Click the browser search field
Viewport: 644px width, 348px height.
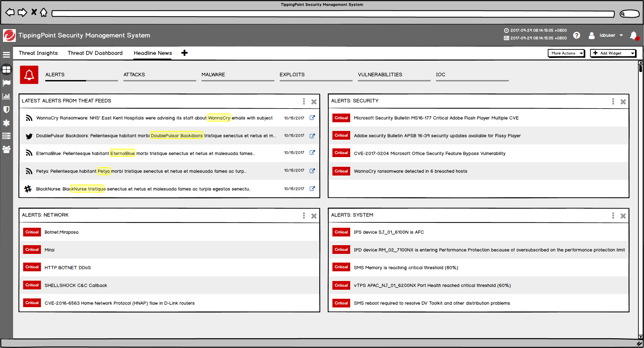[x=630, y=14]
